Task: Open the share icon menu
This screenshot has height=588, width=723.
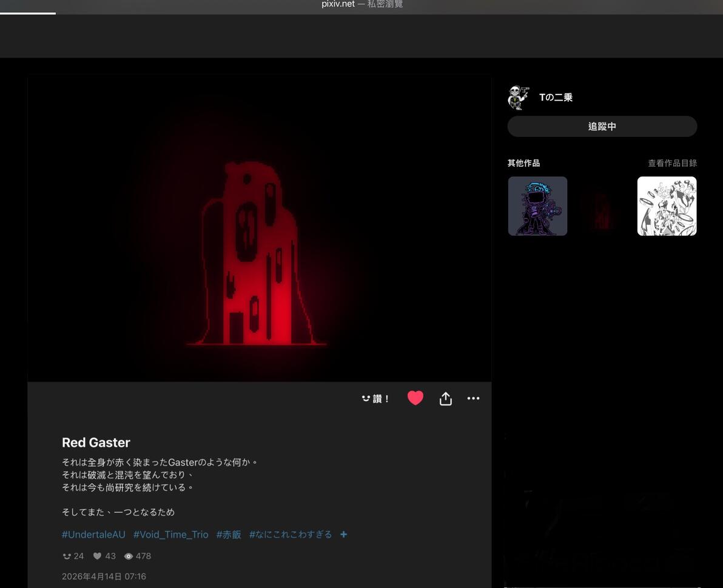Action: 445,399
